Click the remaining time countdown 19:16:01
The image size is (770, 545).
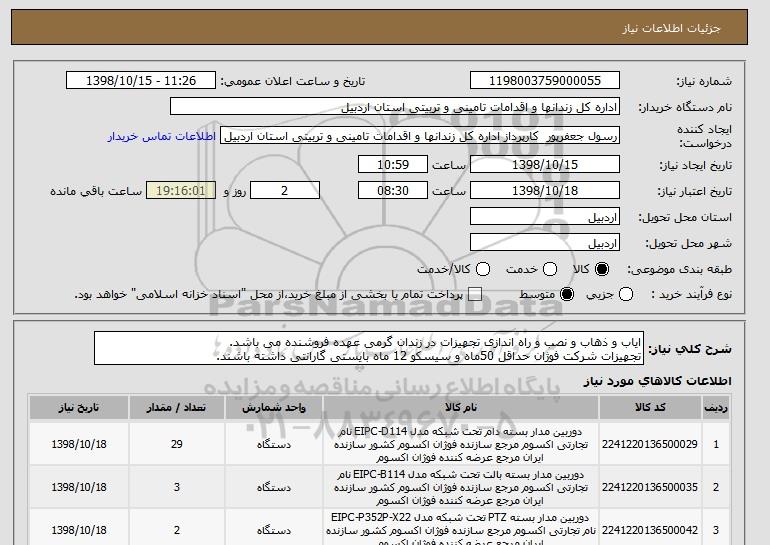[x=181, y=191]
